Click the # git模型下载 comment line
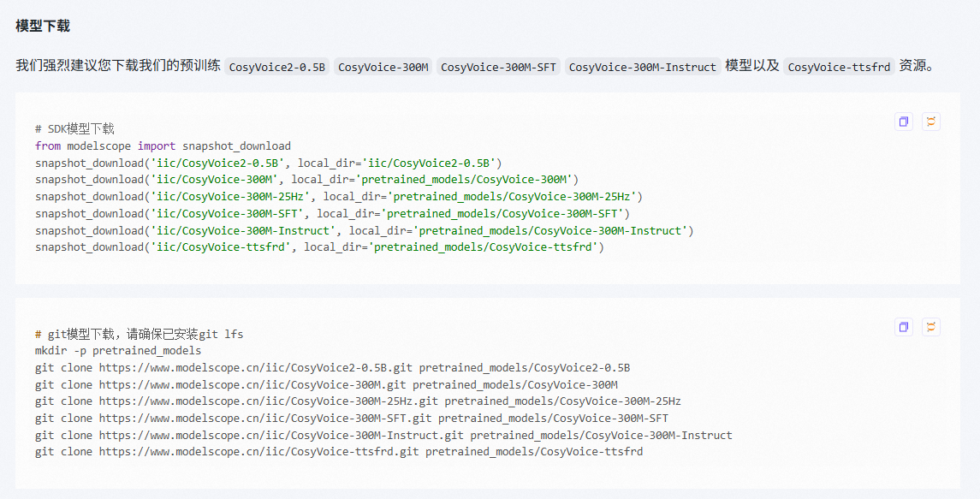980x499 pixels. 137,334
